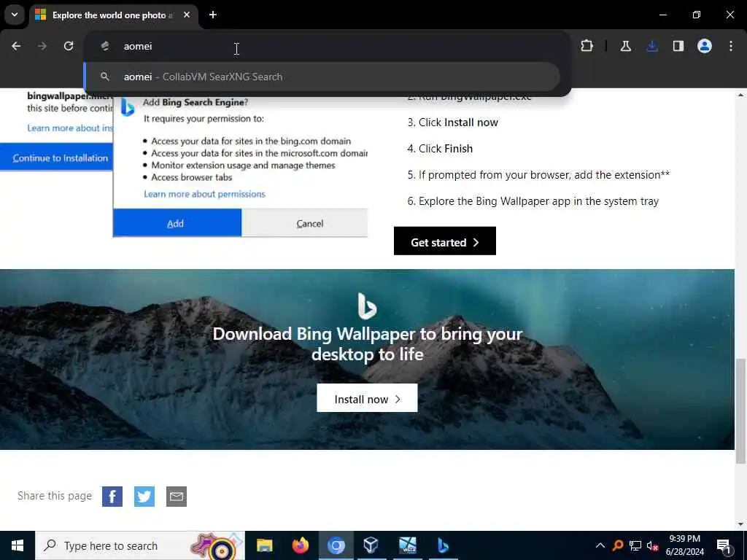Go back to the previous page
The image size is (747, 560).
pos(16,46)
